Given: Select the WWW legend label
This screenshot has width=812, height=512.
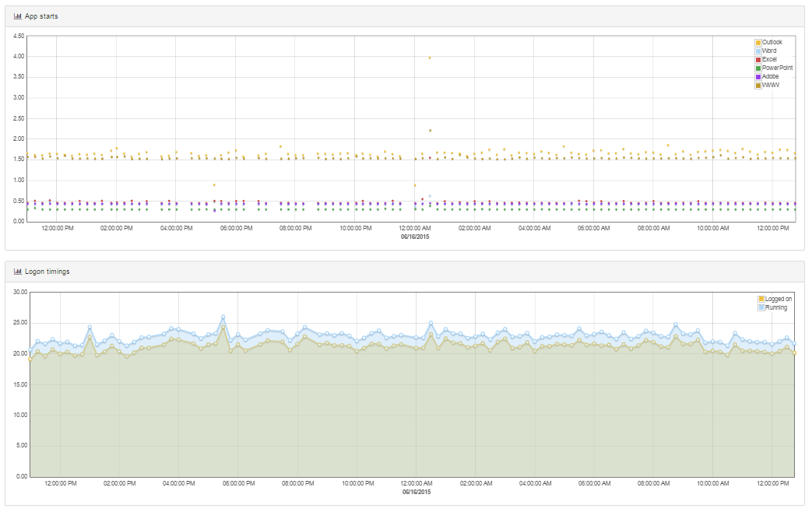Looking at the screenshot, I should pos(771,85).
